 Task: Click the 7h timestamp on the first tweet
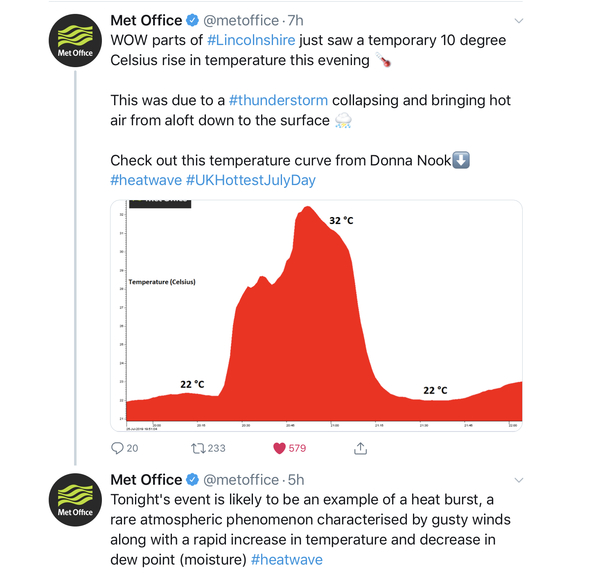[x=298, y=20]
